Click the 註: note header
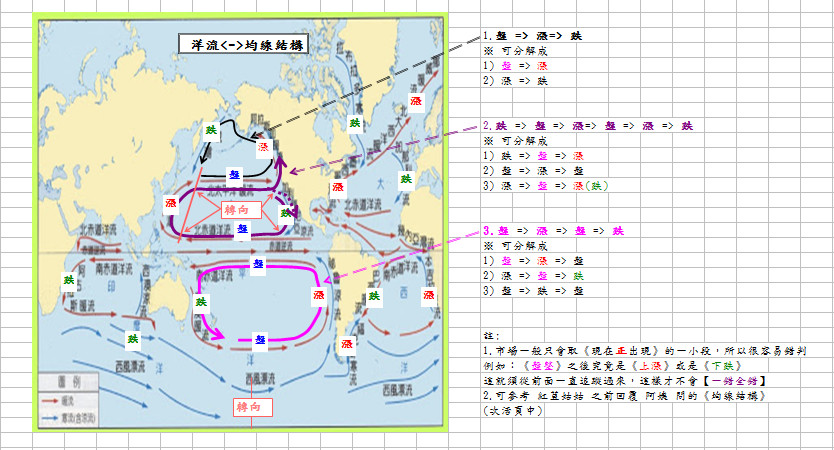This screenshot has width=834, height=450. tap(491, 336)
